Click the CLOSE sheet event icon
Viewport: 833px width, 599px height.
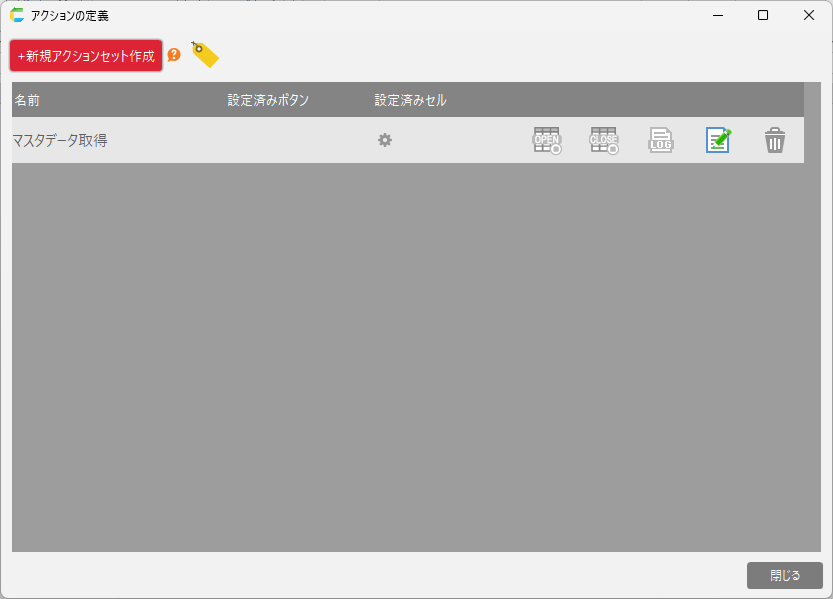[x=604, y=141]
